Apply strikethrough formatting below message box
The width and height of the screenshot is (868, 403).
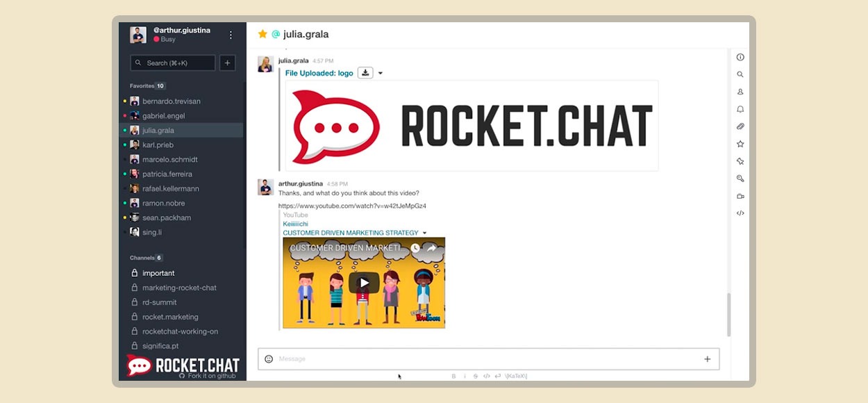point(476,376)
